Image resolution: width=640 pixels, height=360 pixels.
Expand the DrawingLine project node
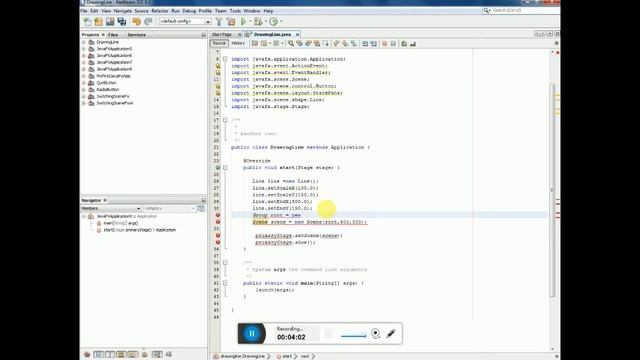[x=84, y=42]
